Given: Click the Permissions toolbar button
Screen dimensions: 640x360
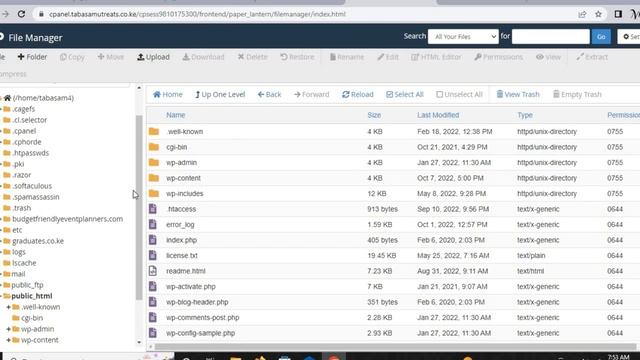Looking at the screenshot, I should 498,57.
